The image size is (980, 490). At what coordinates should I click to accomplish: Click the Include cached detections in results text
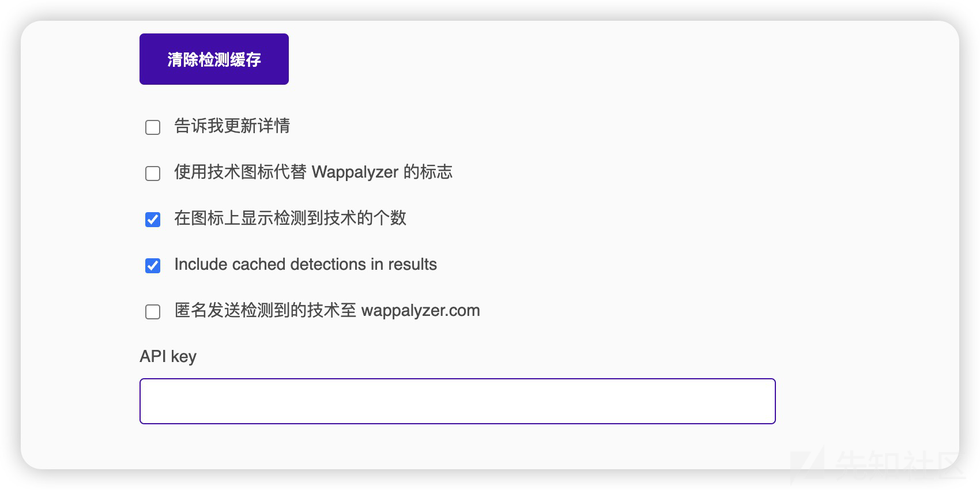pos(306,264)
